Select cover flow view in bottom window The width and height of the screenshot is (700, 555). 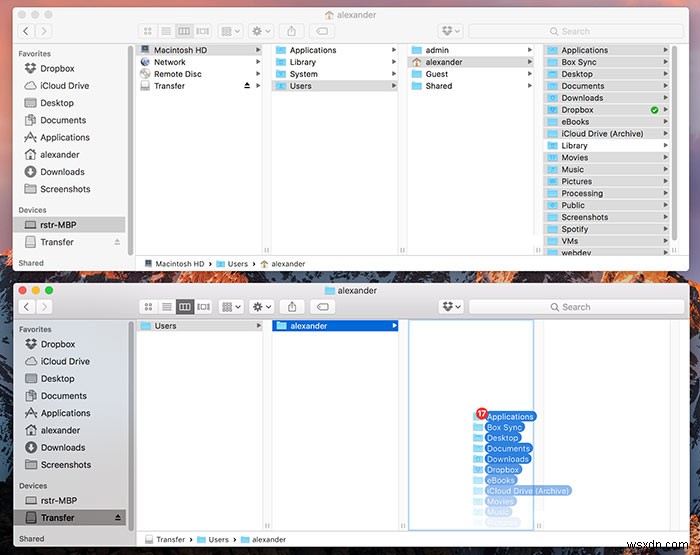pyautogui.click(x=203, y=307)
